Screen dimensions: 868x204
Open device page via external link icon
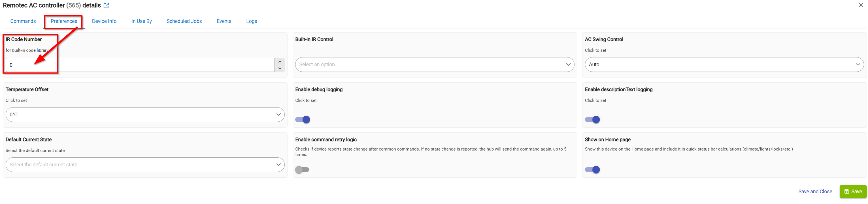(106, 5)
